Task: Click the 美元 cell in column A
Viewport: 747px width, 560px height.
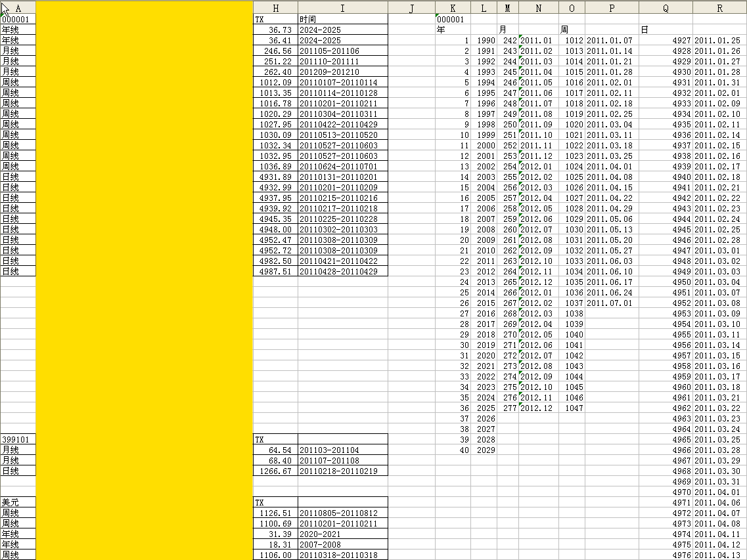Action: (18, 503)
